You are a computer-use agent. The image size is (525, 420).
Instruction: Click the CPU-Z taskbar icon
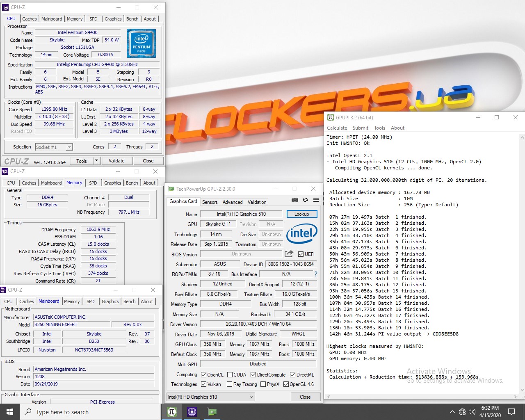click(192, 412)
